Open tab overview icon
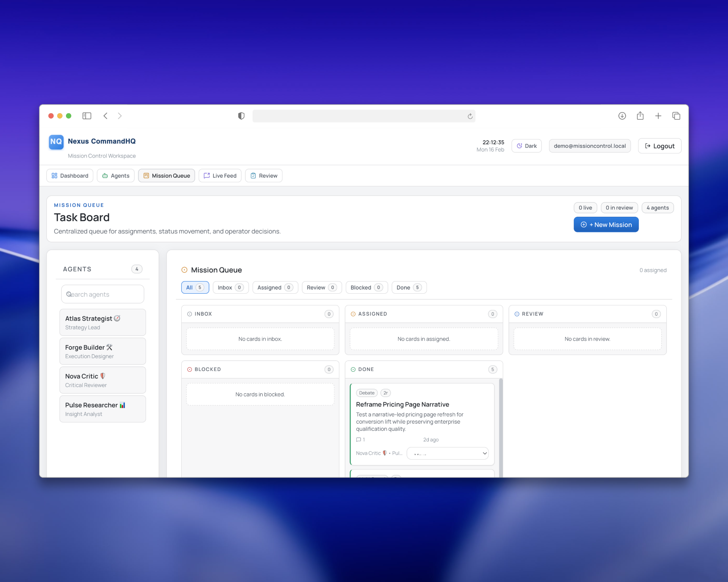The height and width of the screenshot is (582, 728). (676, 116)
